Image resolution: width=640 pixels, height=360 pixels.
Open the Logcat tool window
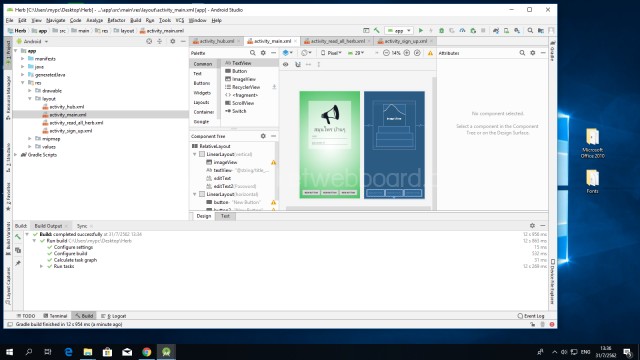point(113,316)
